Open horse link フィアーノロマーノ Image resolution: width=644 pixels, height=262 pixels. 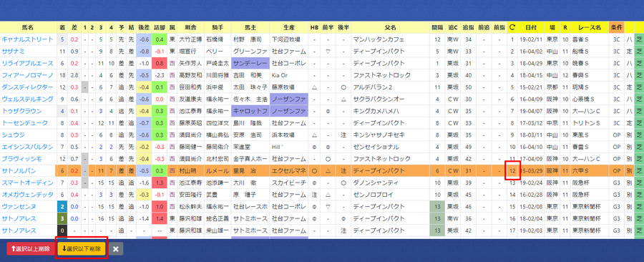(27, 75)
